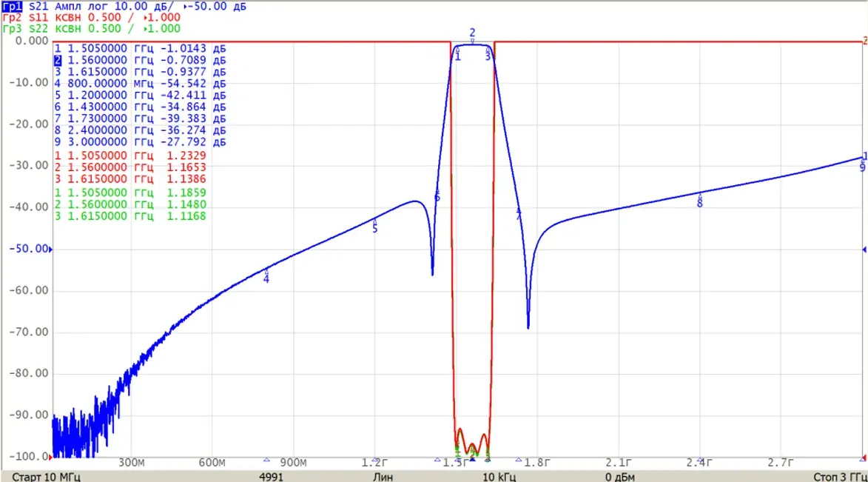Click the -50.00 reference level axis label
Screen dimensions: 868x482
(29, 249)
